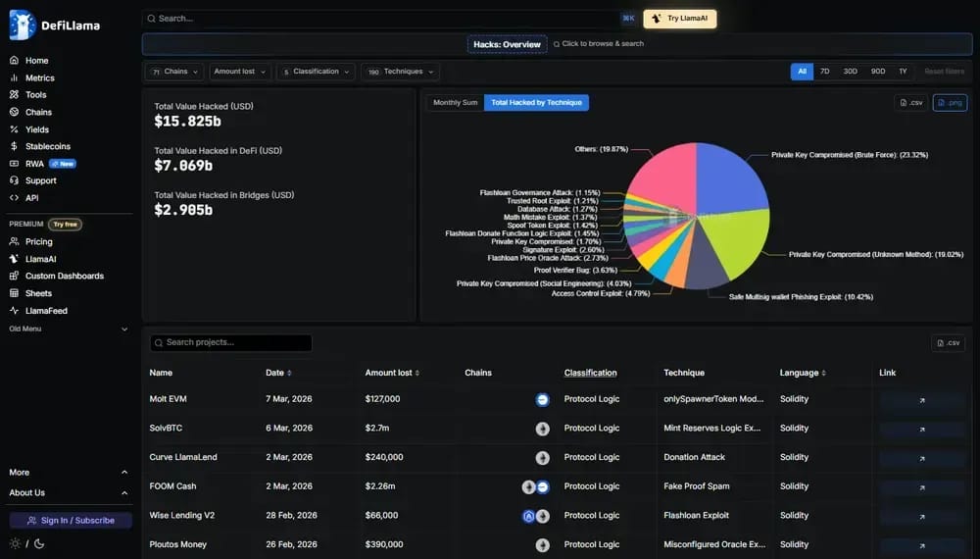Expand the Old Menu section
The width and height of the screenshot is (980, 559).
tap(69, 329)
